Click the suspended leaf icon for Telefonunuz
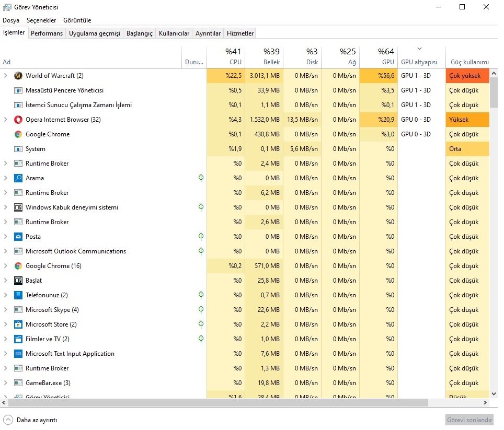 pyautogui.click(x=201, y=295)
